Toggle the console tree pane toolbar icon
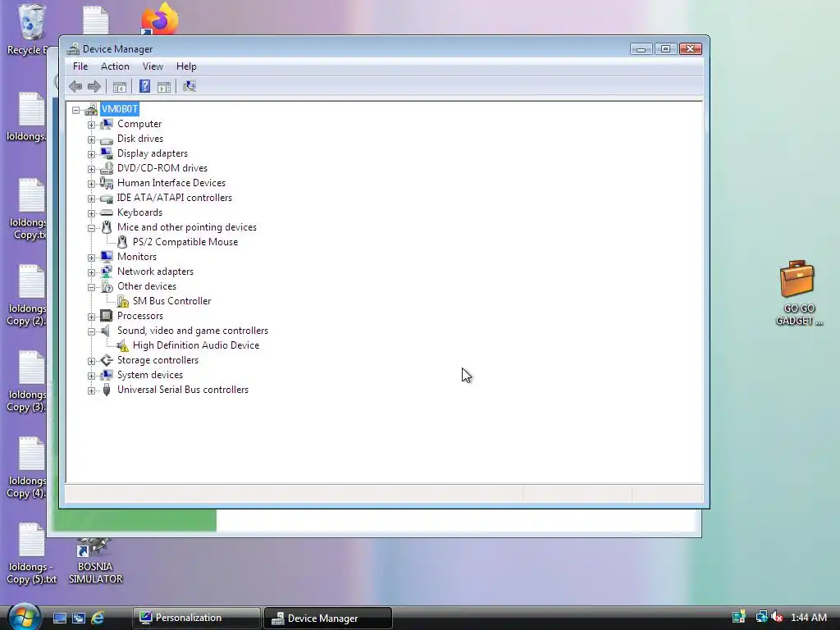 120,86
